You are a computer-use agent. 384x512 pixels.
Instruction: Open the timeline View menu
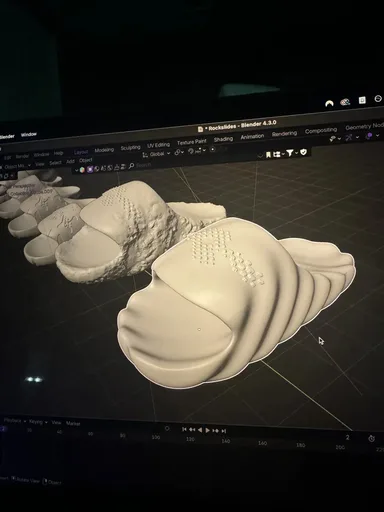[x=56, y=423]
